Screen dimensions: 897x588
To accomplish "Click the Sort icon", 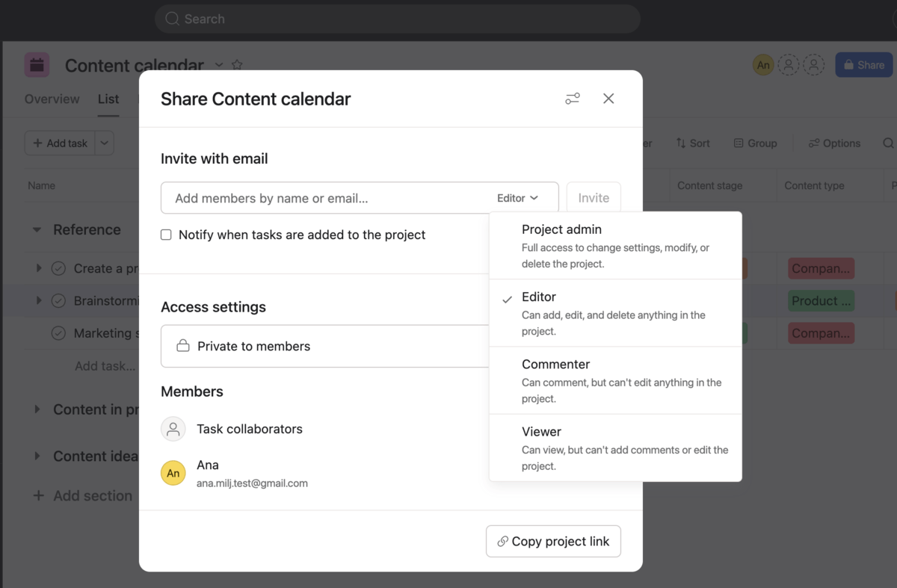I will [682, 143].
